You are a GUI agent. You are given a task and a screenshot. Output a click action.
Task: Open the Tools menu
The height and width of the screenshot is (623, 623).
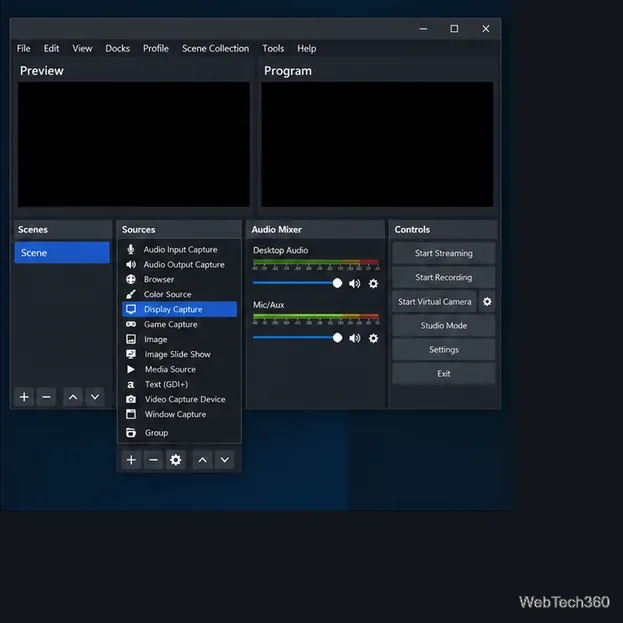click(273, 48)
